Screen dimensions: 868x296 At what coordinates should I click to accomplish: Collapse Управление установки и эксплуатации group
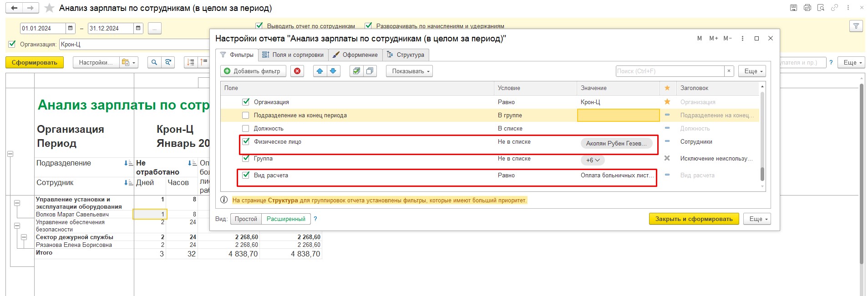(x=17, y=203)
